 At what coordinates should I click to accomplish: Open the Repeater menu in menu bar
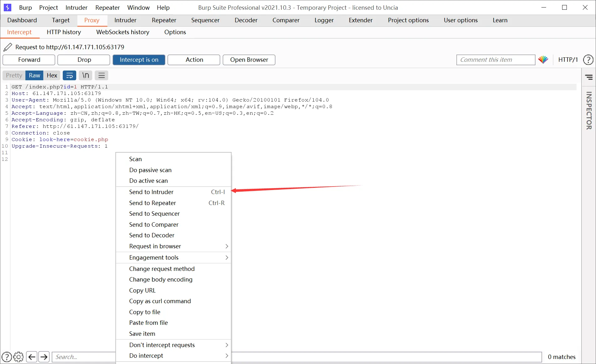coord(108,8)
